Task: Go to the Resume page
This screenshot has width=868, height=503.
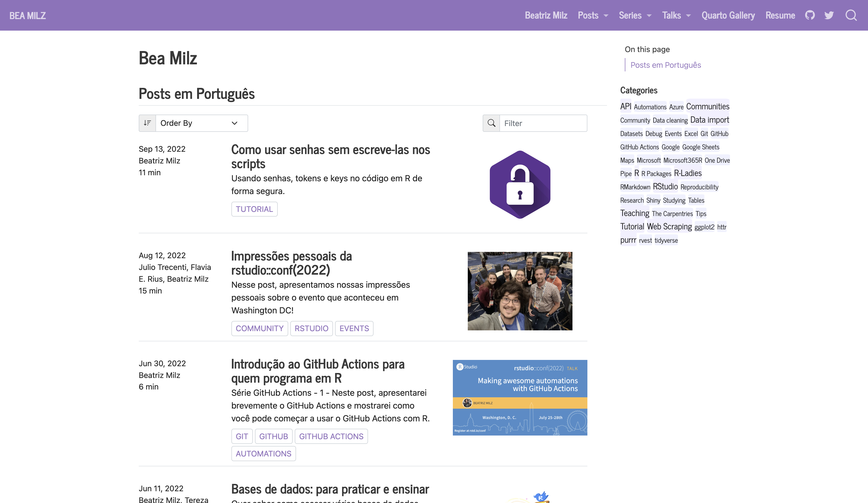Action: pyautogui.click(x=780, y=15)
